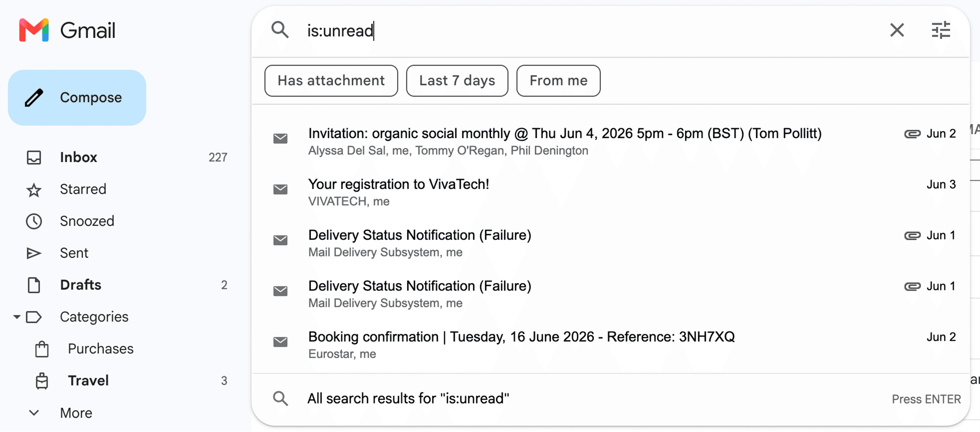Click the Categories label icon
The width and height of the screenshot is (980, 432).
(x=34, y=317)
